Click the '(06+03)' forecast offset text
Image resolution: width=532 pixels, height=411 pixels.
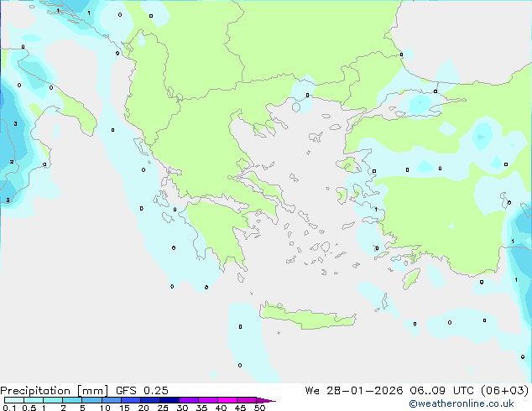click(505, 391)
